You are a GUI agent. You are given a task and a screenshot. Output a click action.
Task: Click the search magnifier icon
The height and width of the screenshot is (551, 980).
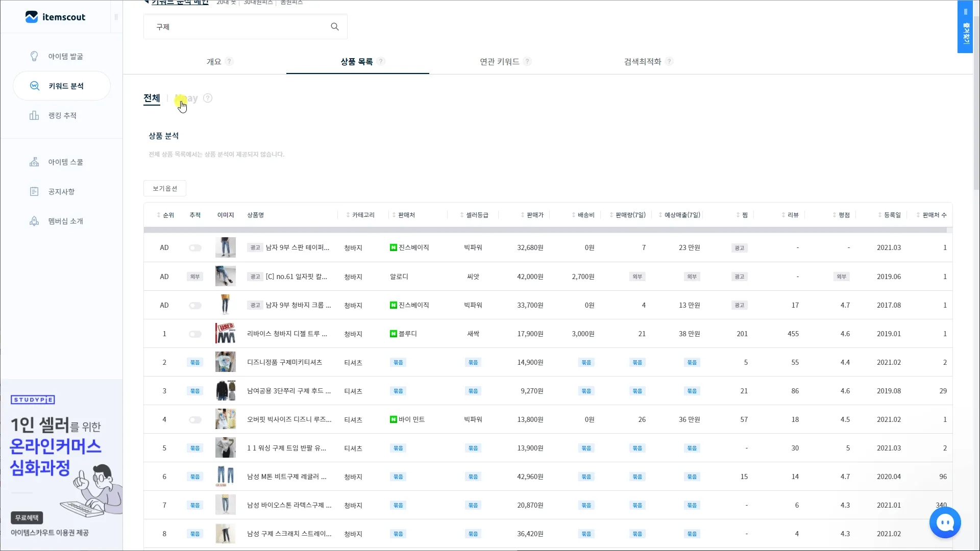(x=335, y=27)
